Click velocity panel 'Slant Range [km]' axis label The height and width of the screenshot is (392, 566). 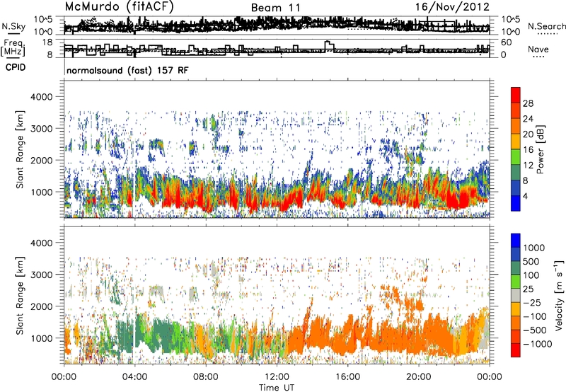click(20, 295)
